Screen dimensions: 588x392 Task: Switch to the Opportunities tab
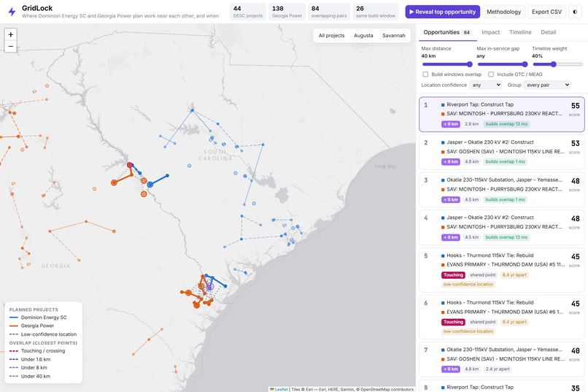pos(446,32)
